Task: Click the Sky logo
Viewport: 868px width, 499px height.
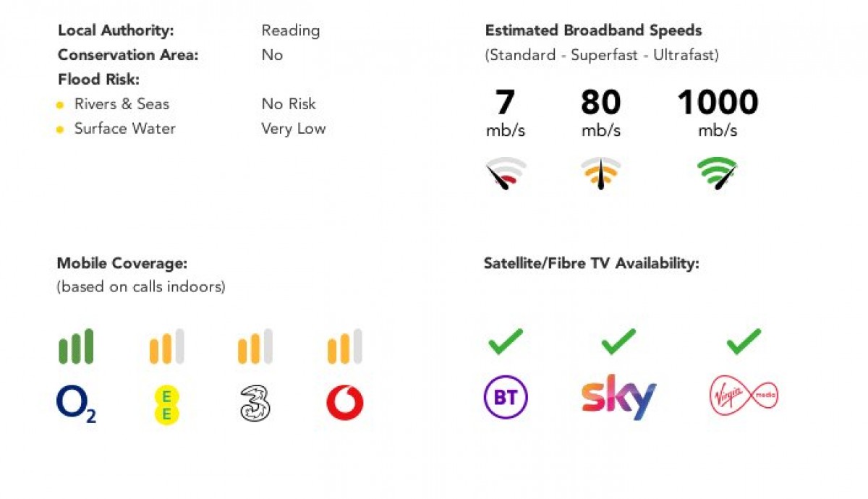Action: click(618, 397)
